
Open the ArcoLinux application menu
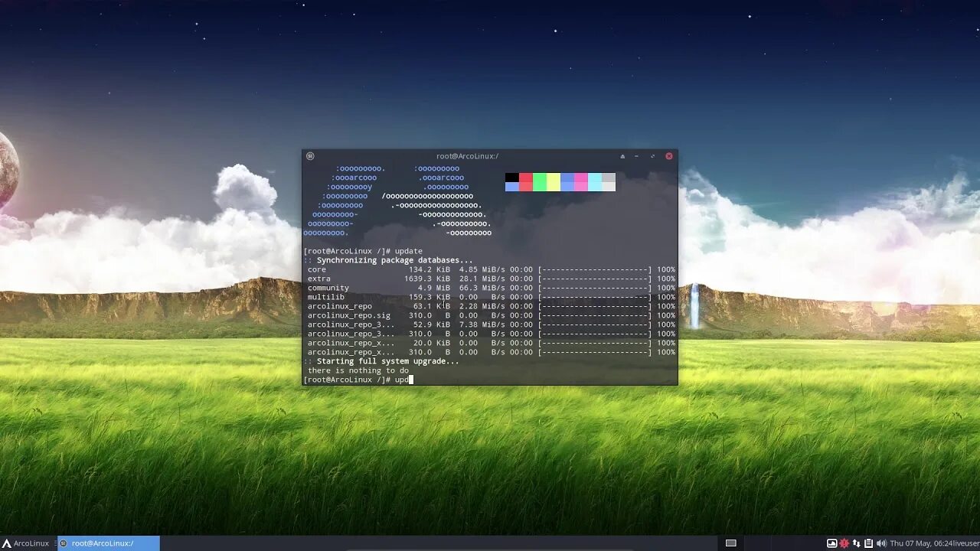(x=26, y=543)
